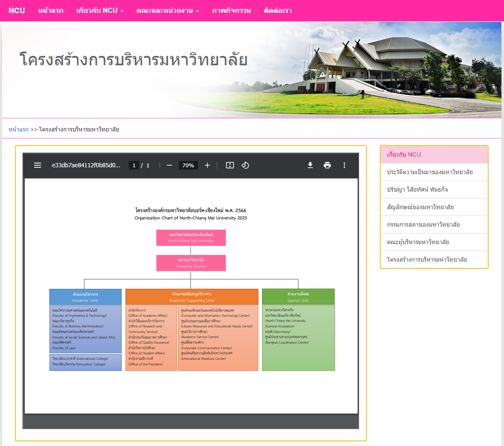
Task: Open ปรัชญา วิสัยทัศน์ พันธกิจ sidebar link
Action: 417,189
